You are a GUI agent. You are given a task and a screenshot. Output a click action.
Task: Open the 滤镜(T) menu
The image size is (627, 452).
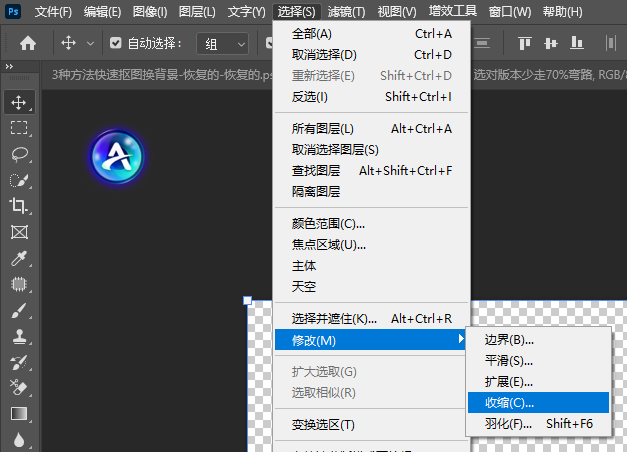coord(346,12)
